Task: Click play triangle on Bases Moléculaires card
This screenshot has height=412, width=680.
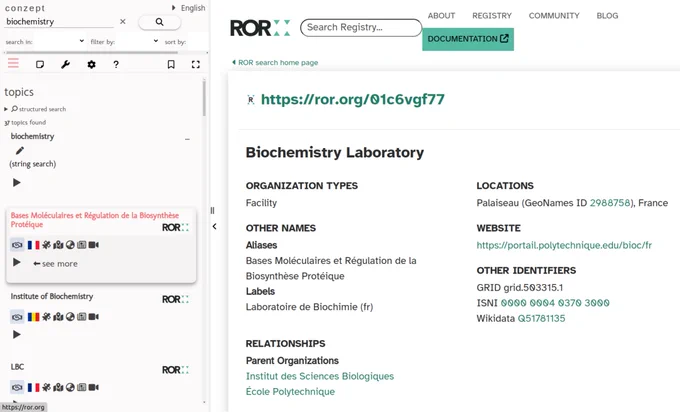Action: tap(16, 262)
